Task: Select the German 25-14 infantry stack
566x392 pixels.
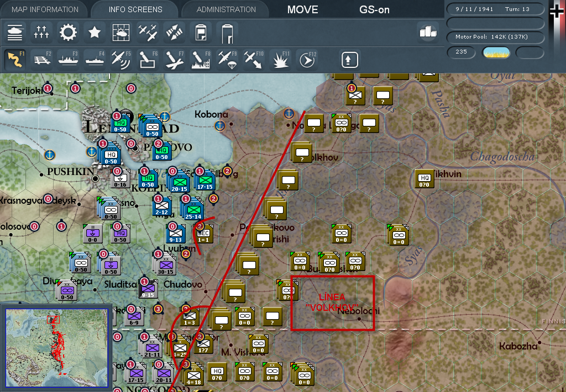Action: [193, 210]
